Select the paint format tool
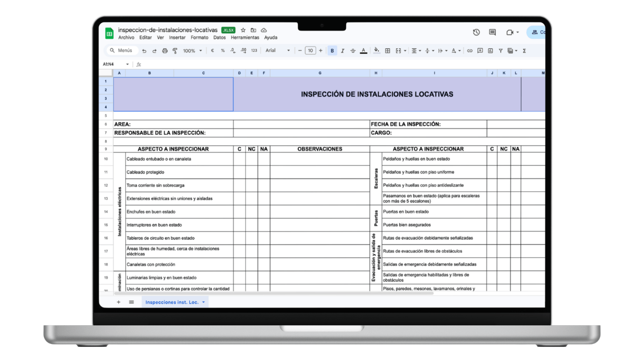 tap(175, 51)
